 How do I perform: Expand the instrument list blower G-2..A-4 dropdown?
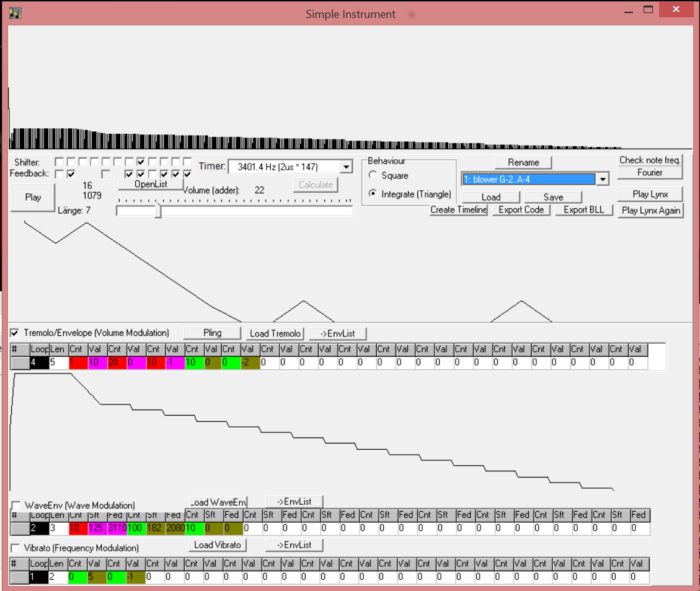coord(602,180)
